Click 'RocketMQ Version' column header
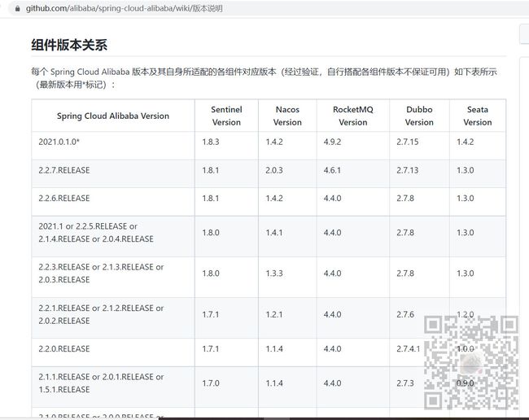The width and height of the screenshot is (529, 420). coord(353,116)
